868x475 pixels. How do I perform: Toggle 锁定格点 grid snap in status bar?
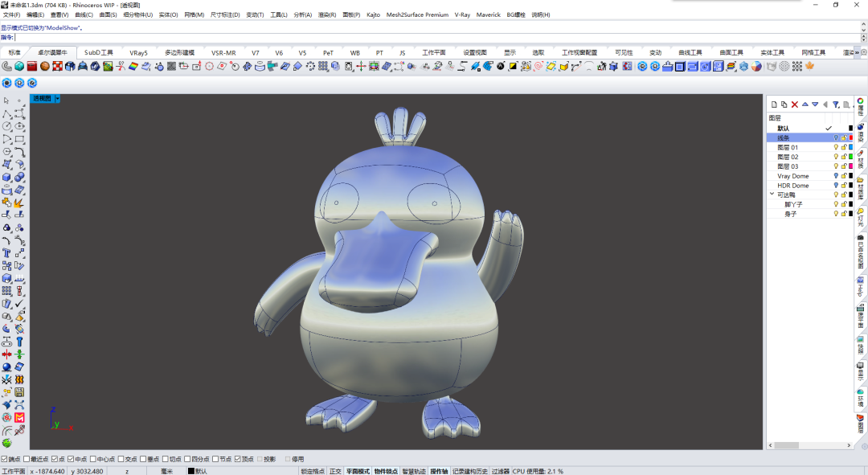pos(313,471)
